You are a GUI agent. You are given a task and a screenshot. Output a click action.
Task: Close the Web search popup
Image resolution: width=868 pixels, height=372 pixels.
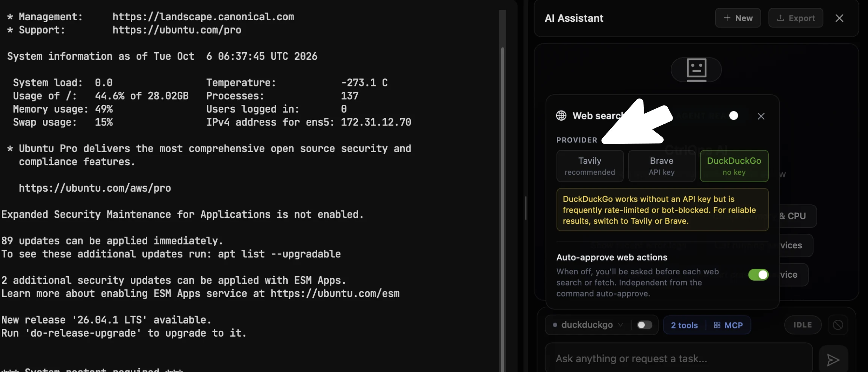coord(761,116)
